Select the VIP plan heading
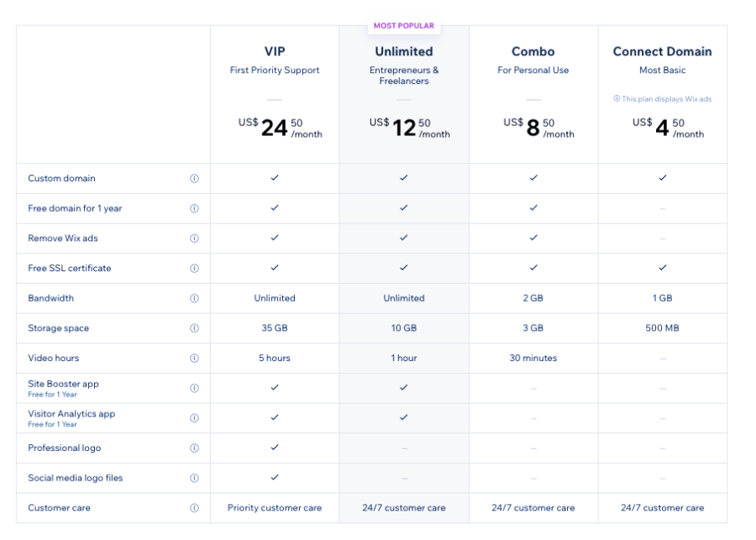The width and height of the screenshot is (756, 540). [x=275, y=51]
